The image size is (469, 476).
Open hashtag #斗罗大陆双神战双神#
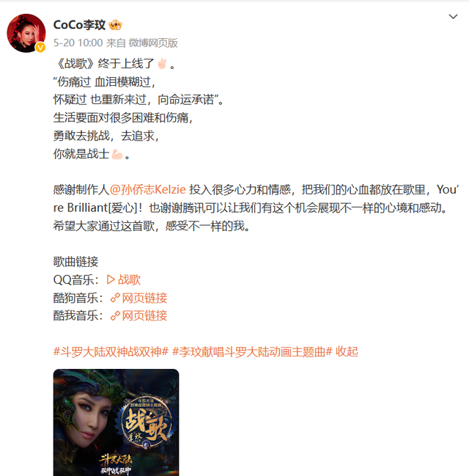pyautogui.click(x=111, y=352)
